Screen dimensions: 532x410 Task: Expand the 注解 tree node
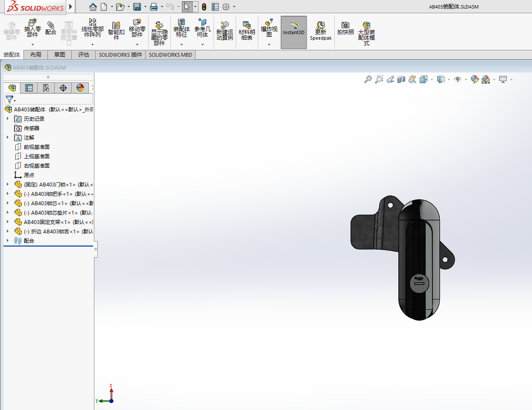[8, 137]
